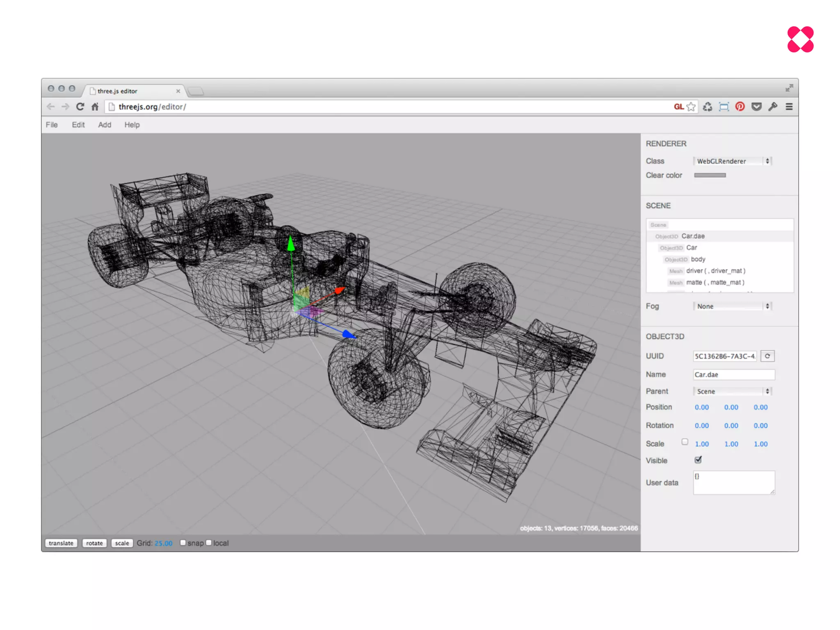Click the green Y-axis gizmo arrow
840x630 pixels.
click(x=291, y=244)
